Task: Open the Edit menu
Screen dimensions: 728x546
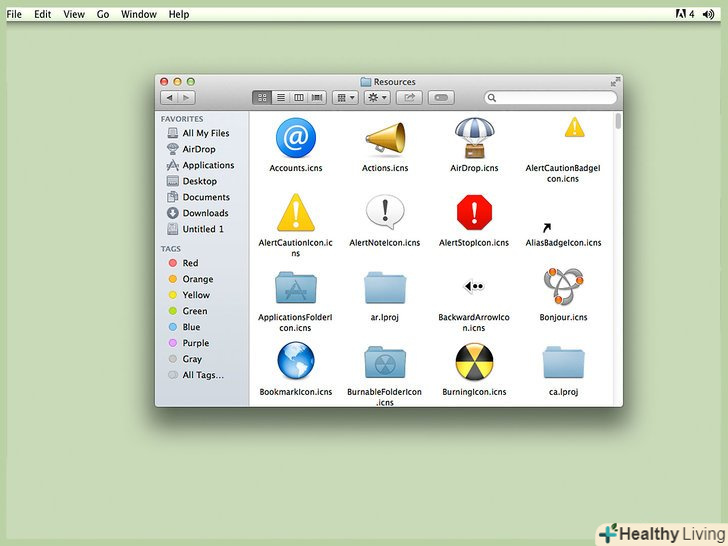Action: click(42, 14)
